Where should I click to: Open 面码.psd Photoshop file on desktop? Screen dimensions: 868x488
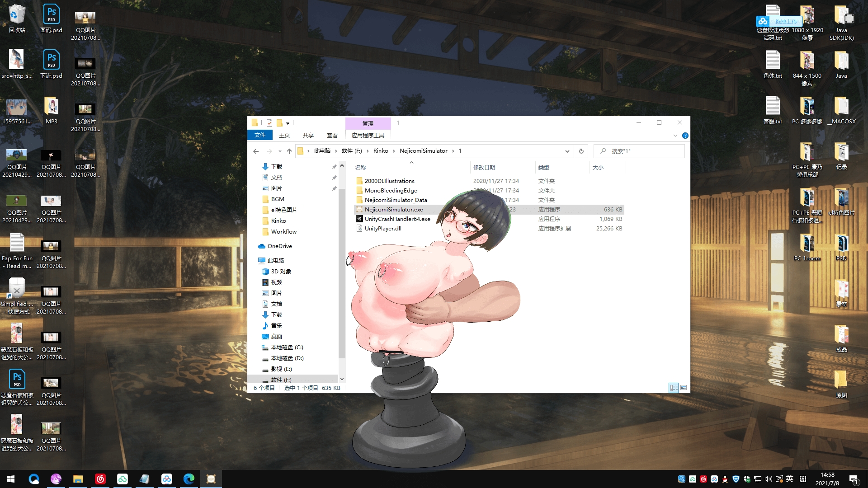click(x=51, y=19)
